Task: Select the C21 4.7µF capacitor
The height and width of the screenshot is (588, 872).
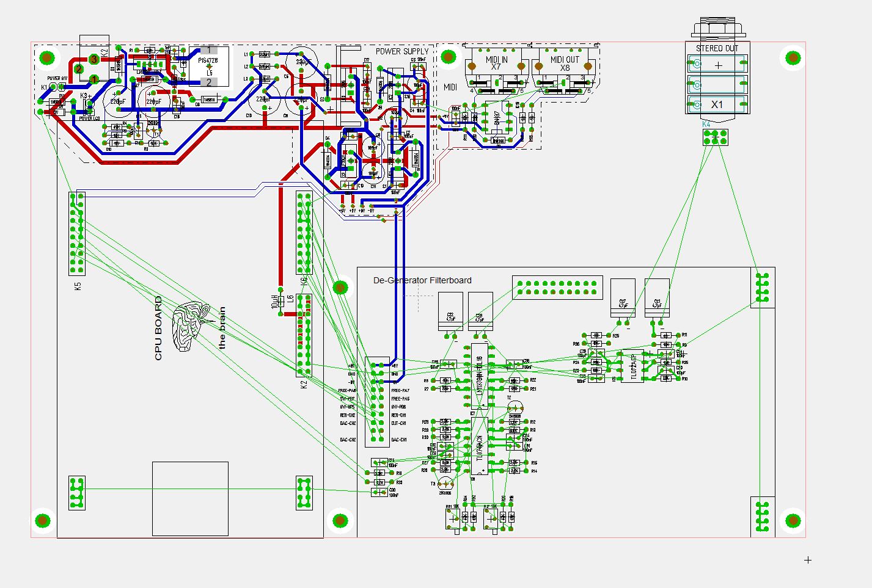Action: [x=657, y=298]
